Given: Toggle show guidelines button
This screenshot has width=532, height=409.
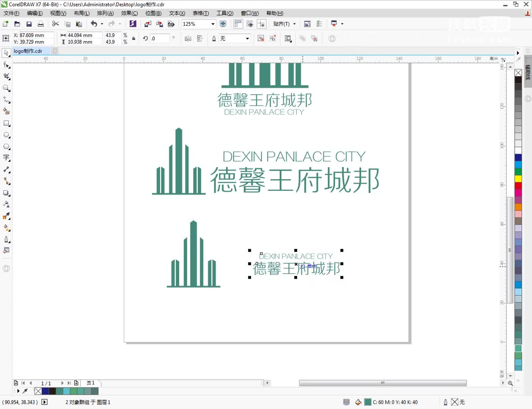Looking at the screenshot, I should click(x=261, y=24).
